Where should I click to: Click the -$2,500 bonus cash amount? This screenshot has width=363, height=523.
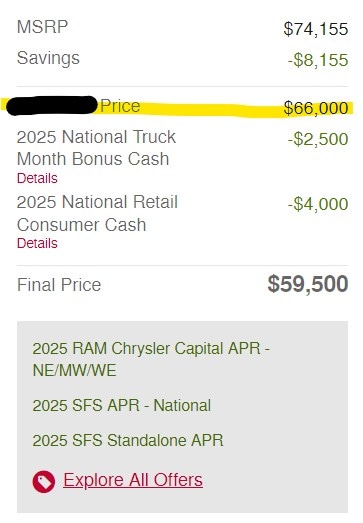(x=318, y=139)
